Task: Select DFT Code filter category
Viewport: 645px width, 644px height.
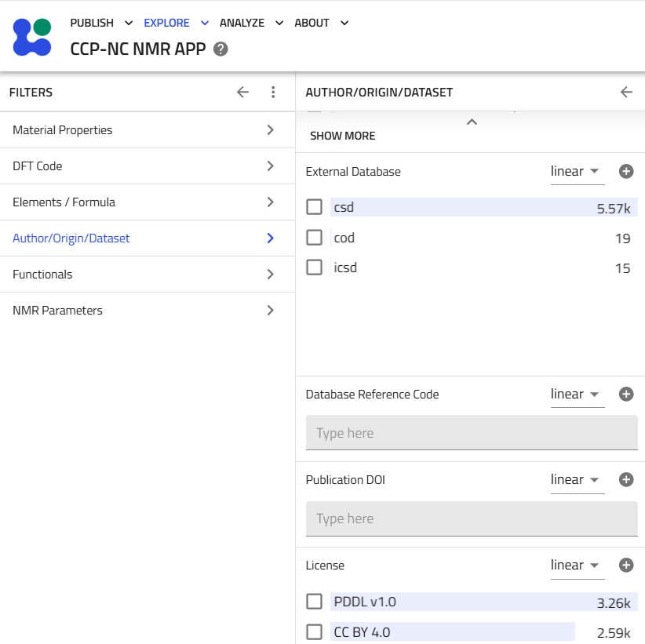Action: click(x=148, y=166)
